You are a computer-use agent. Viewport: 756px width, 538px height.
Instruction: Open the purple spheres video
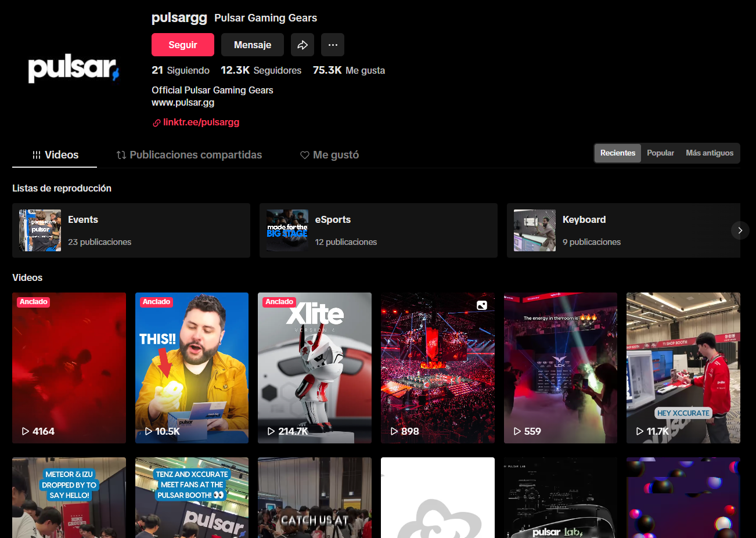(683, 498)
